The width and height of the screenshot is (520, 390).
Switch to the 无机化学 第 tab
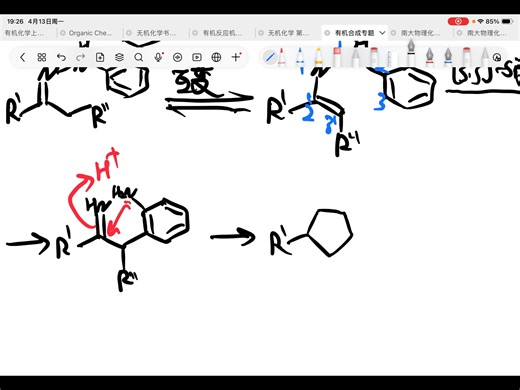[289, 33]
